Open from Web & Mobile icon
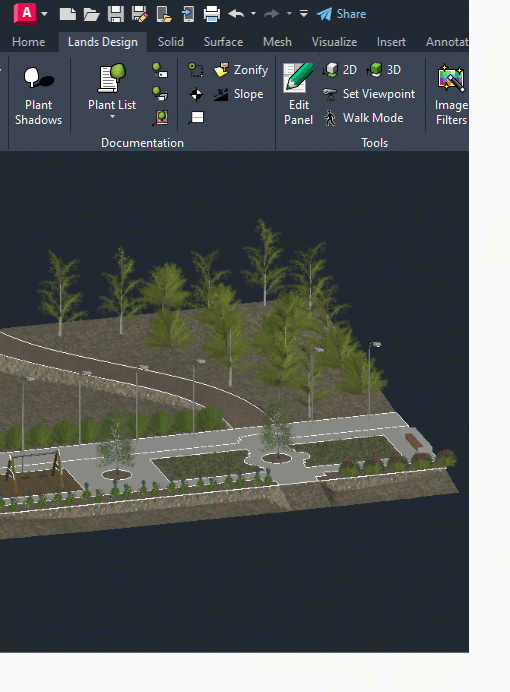The height and width of the screenshot is (692, 510). (164, 14)
